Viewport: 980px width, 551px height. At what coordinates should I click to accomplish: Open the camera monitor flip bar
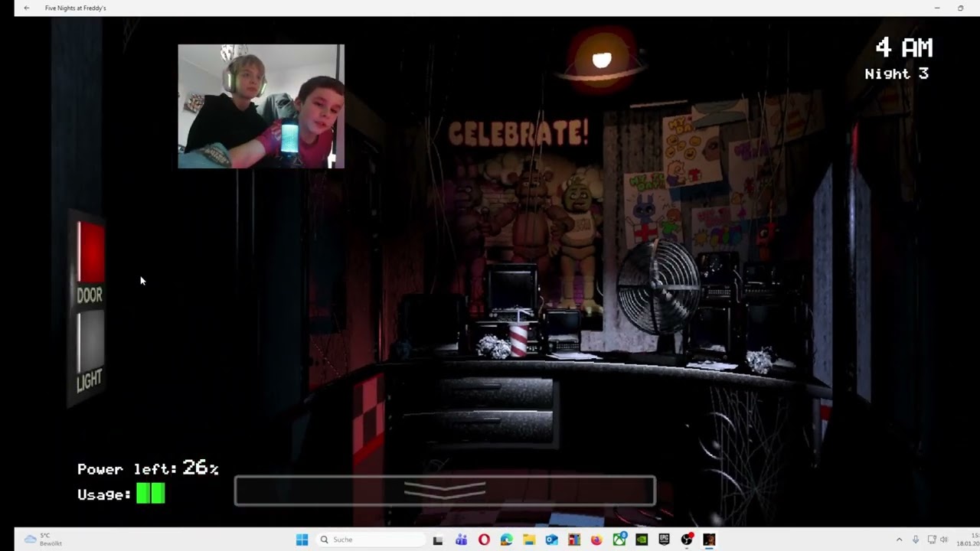tap(445, 491)
